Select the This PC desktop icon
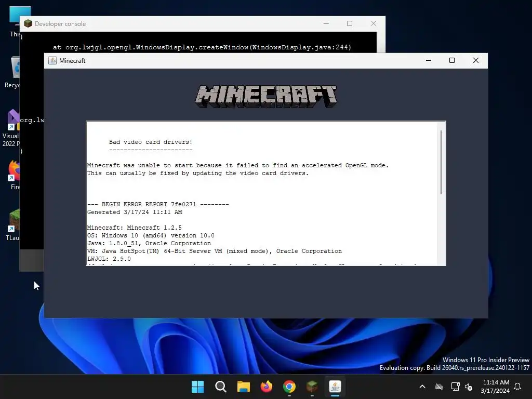The width and height of the screenshot is (532, 399). tap(15, 21)
